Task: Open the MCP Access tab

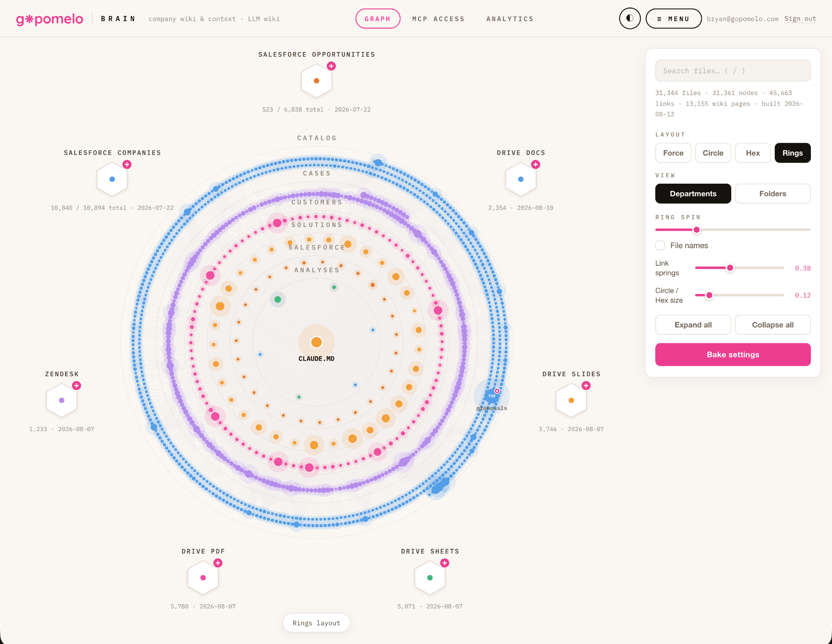Action: (x=438, y=19)
